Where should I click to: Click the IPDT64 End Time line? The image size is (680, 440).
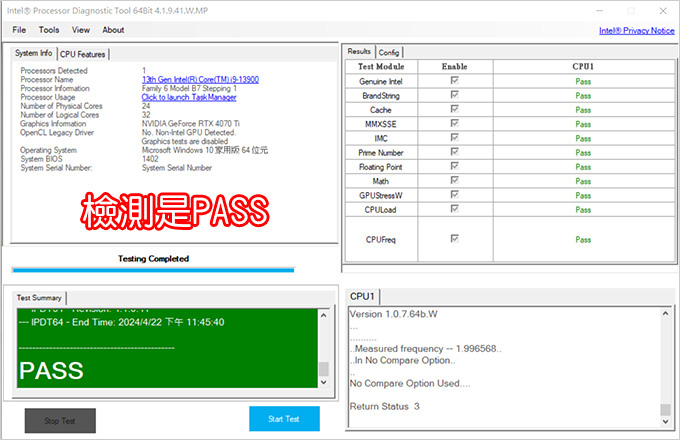pos(122,322)
